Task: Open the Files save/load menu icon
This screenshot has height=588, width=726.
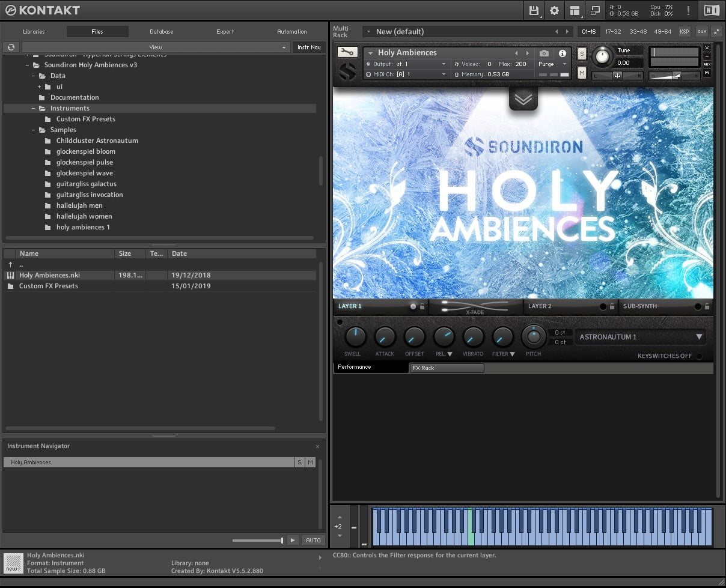Action: coord(534,10)
